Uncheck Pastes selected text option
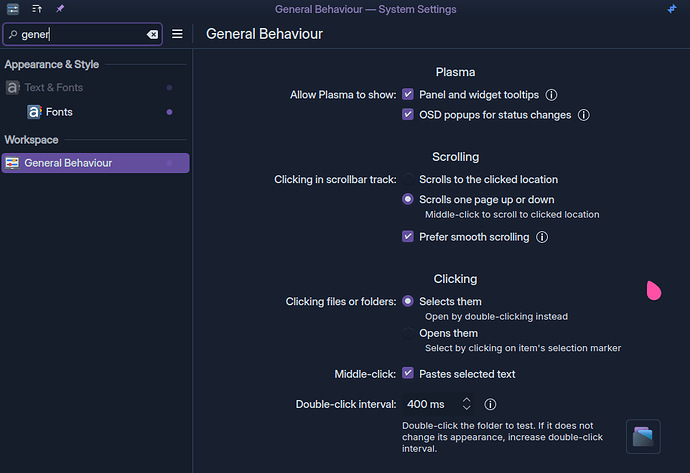Image resolution: width=690 pixels, height=473 pixels. tap(408, 374)
